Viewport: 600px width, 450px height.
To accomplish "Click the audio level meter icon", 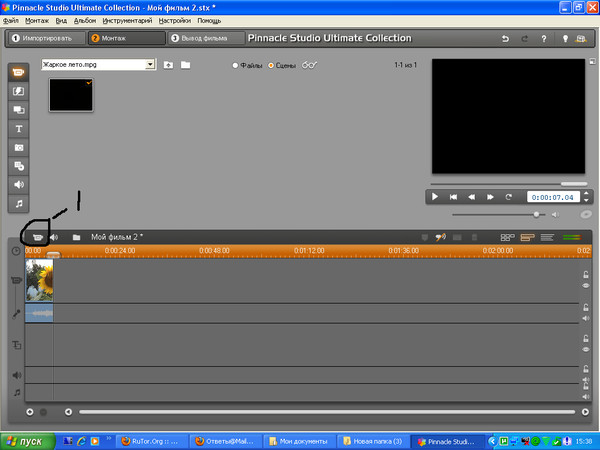I will [572, 238].
